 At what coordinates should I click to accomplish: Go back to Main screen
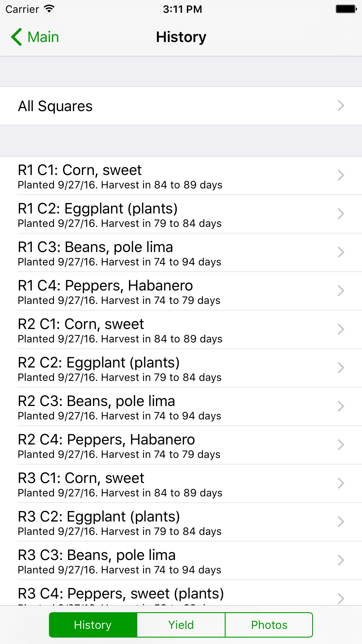[36, 37]
